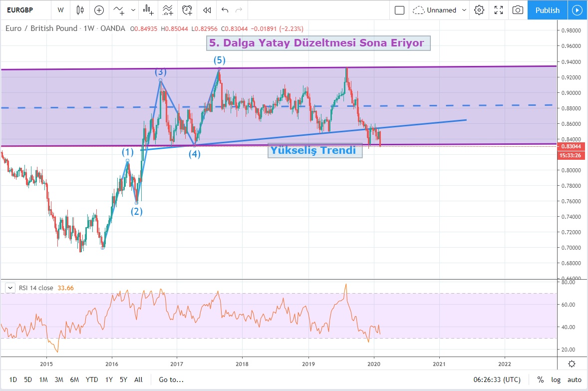This screenshot has height=391, width=588.
Task: Collapse the RSI indicator legend arrow
Action: (x=10, y=288)
